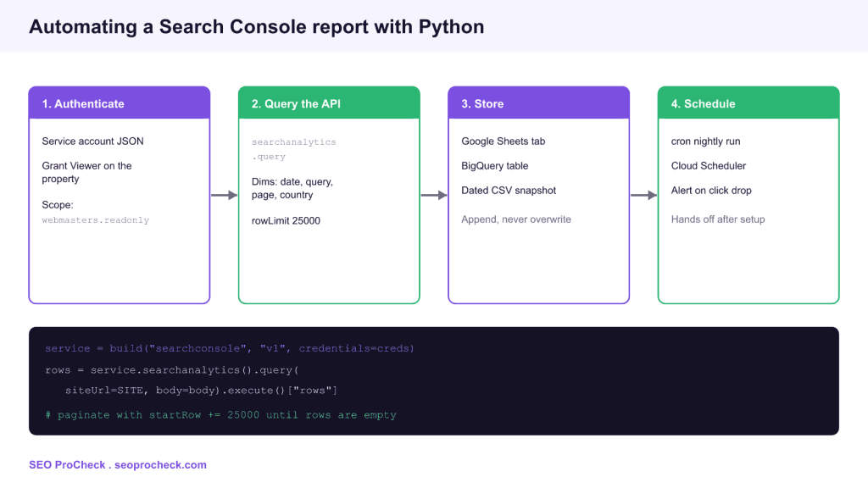The image size is (868, 488).
Task: Select the '2. Query the API' card header
Action: click(329, 103)
